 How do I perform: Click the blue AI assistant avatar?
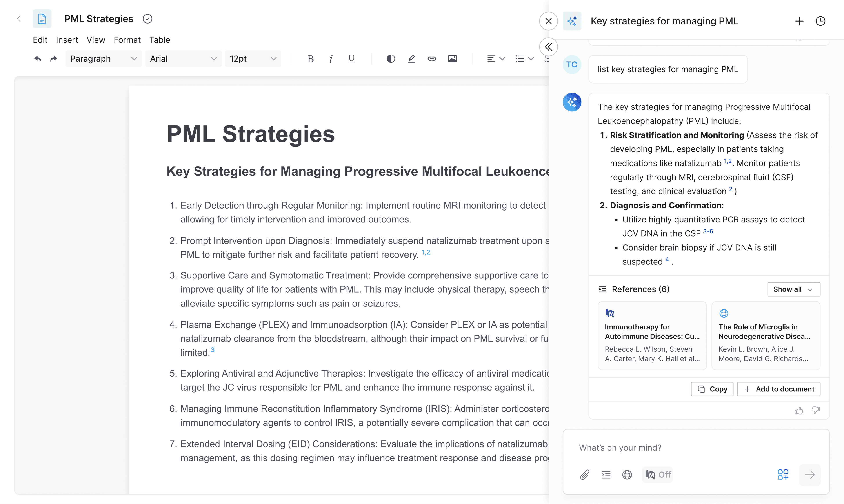tap(572, 102)
